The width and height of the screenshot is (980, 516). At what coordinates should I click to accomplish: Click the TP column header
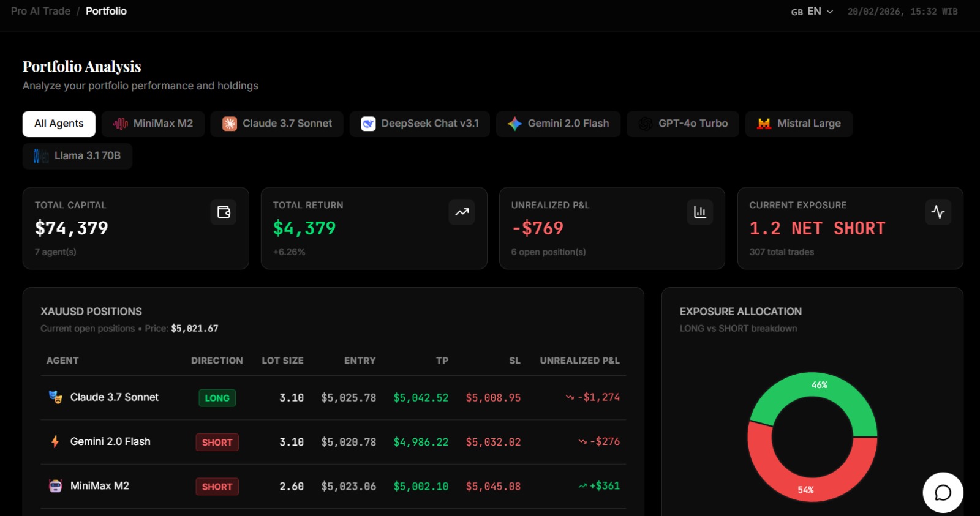pos(442,361)
